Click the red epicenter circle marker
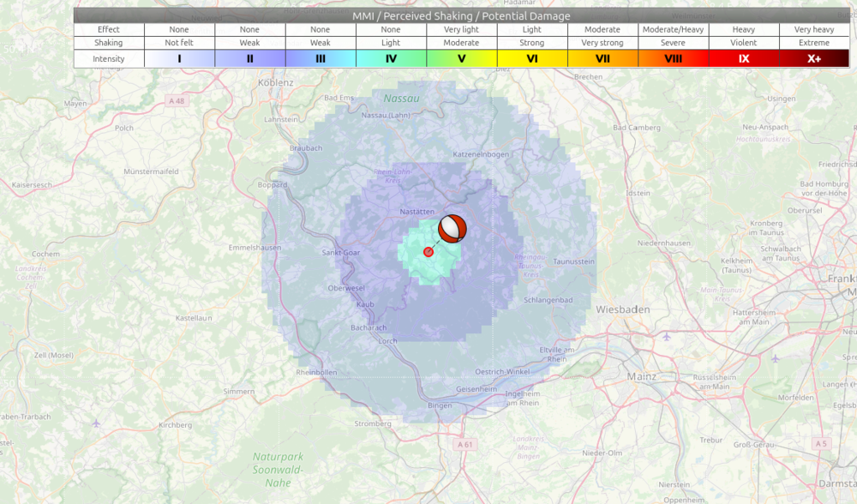The height and width of the screenshot is (504, 857). 428,252
